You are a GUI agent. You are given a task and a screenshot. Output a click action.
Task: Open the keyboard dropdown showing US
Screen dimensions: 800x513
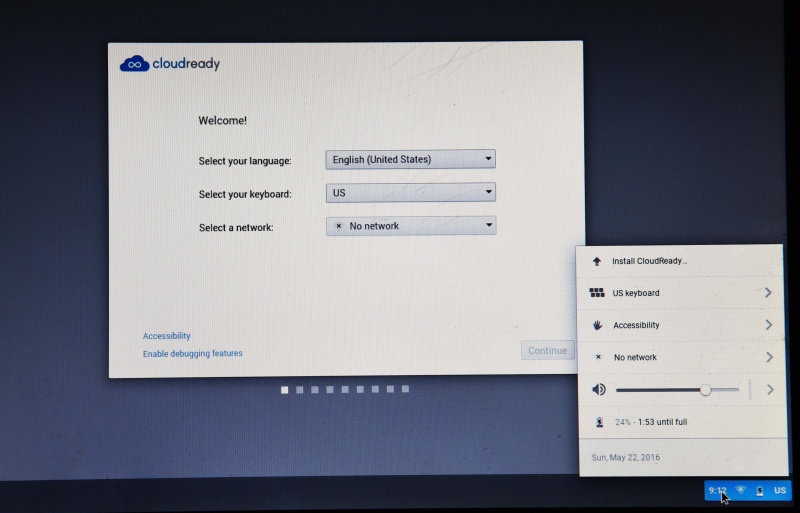tap(410, 192)
